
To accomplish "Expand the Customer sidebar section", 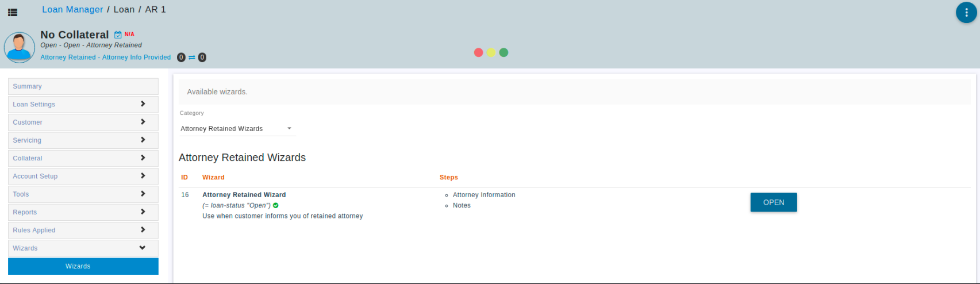I will 83,122.
